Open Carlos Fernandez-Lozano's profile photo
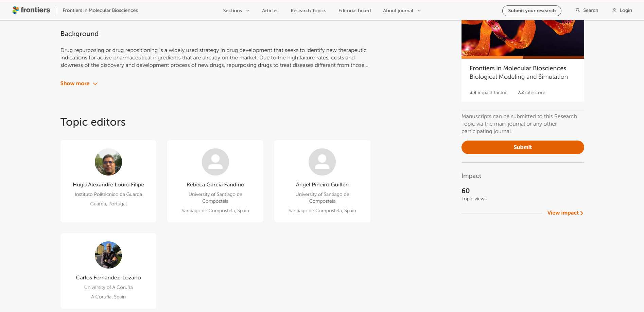 [x=108, y=255]
